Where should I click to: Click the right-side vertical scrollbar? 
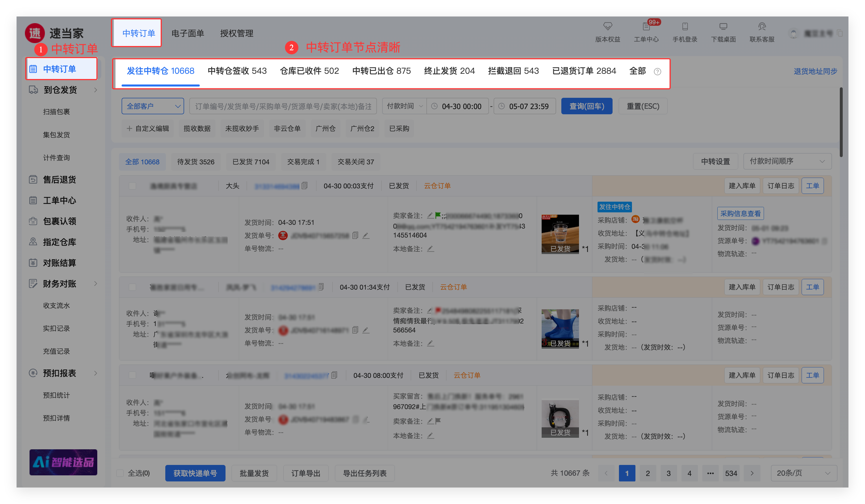coord(841,122)
